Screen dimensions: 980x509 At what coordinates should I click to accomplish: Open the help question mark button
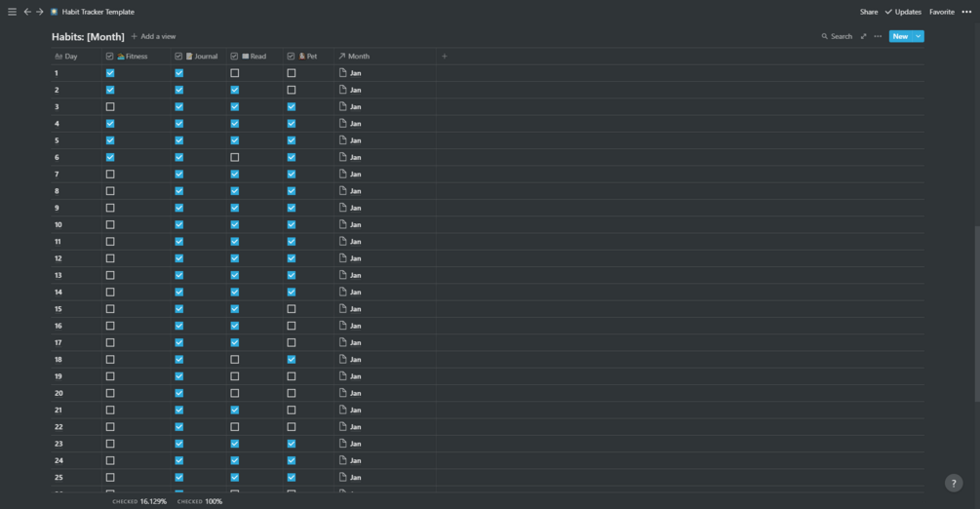pos(954,484)
